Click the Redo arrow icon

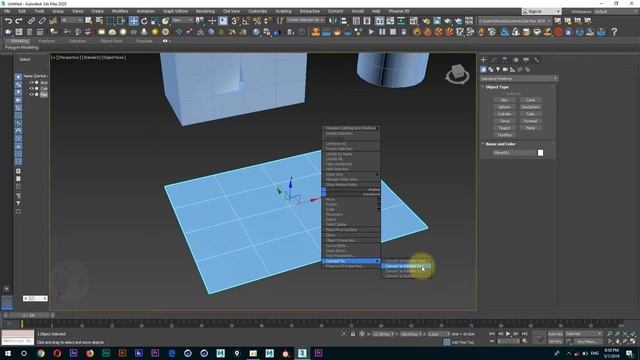tap(19, 21)
